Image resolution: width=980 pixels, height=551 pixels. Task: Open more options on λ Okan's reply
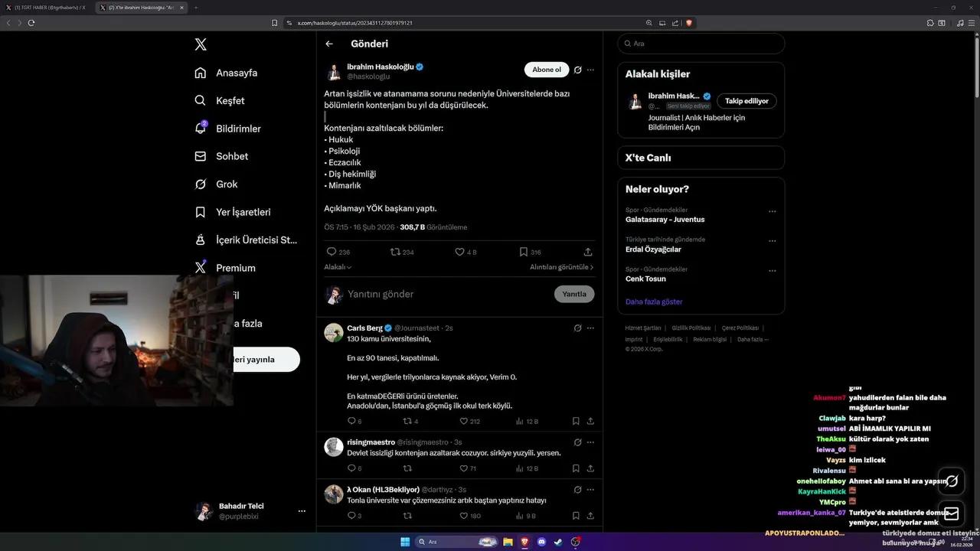(x=590, y=489)
